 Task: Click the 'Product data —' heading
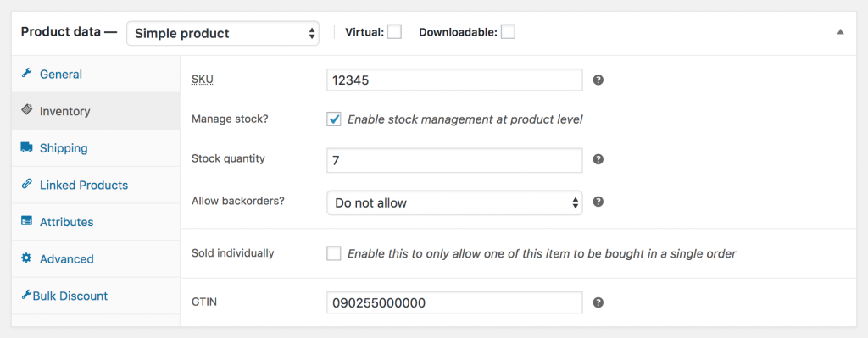pos(70,31)
